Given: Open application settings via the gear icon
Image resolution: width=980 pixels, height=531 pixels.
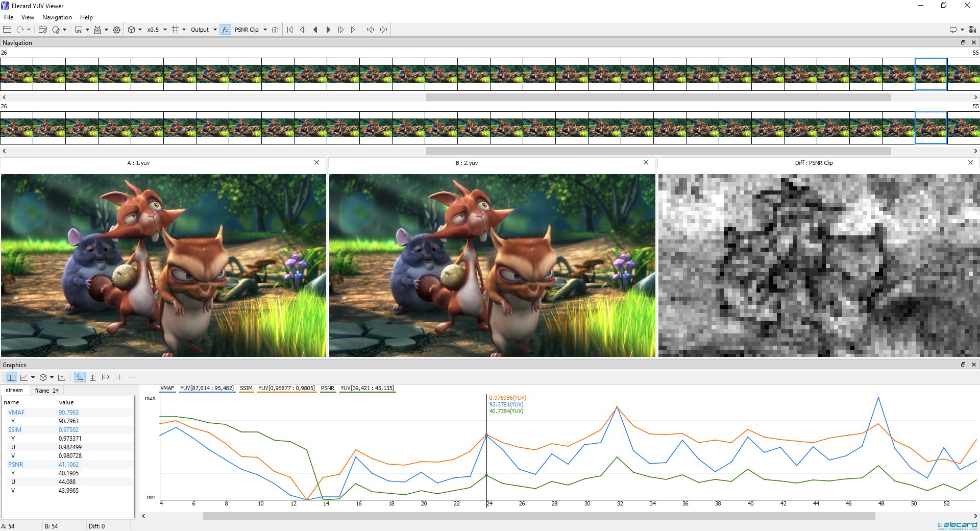Looking at the screenshot, I should 117,30.
